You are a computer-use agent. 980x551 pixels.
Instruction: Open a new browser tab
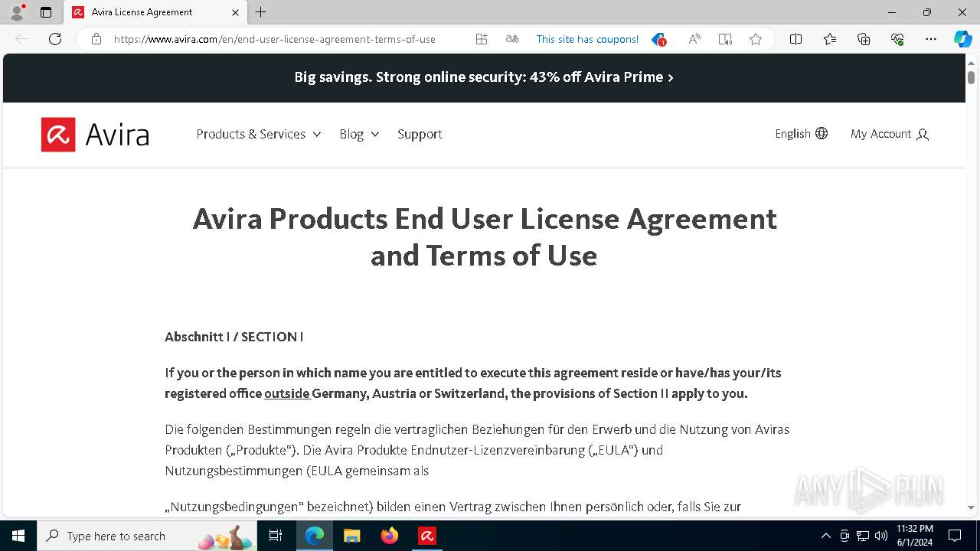coord(261,12)
